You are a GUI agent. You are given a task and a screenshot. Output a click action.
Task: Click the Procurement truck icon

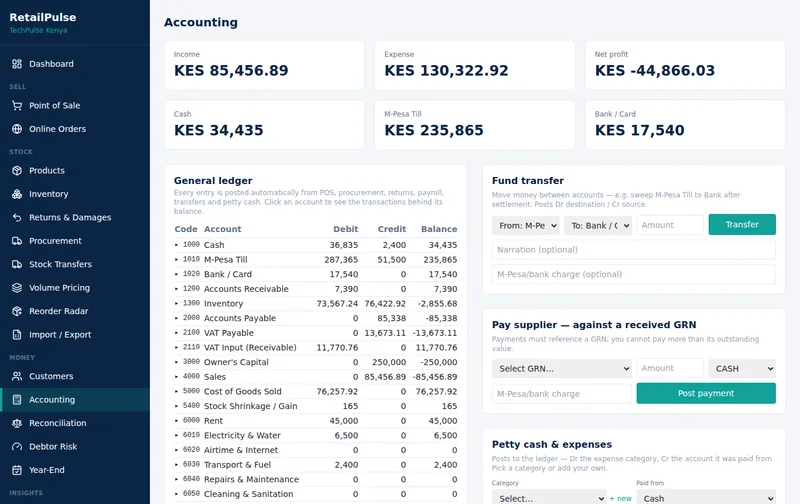click(x=17, y=241)
